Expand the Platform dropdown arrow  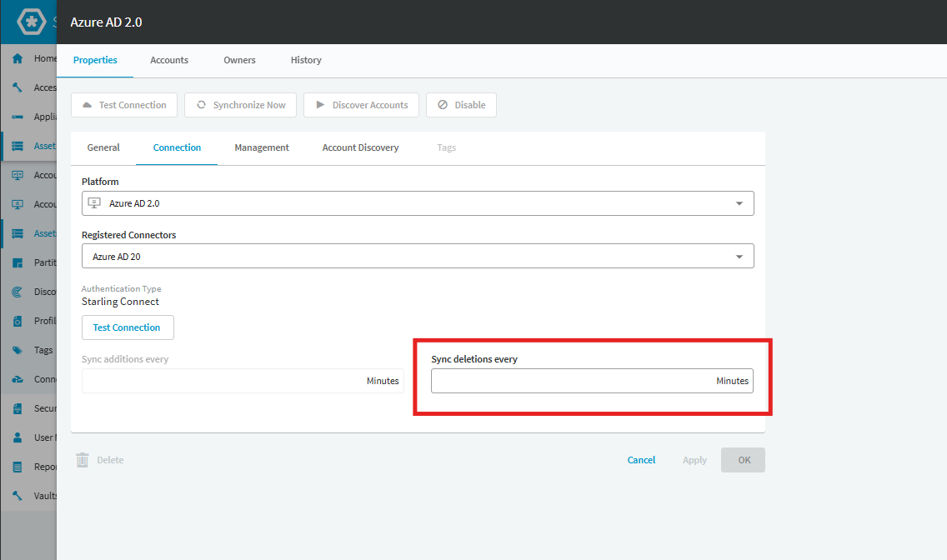click(739, 203)
